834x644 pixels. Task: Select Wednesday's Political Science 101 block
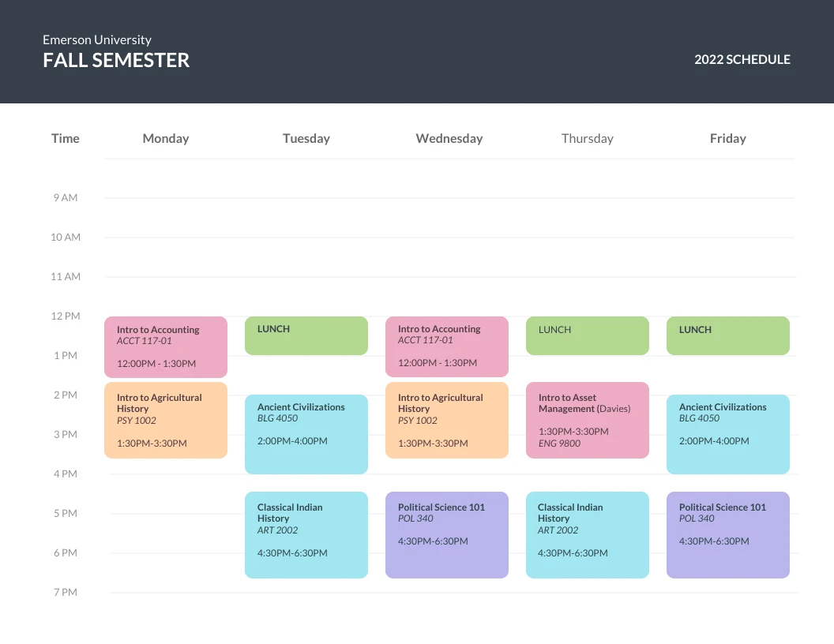447,534
